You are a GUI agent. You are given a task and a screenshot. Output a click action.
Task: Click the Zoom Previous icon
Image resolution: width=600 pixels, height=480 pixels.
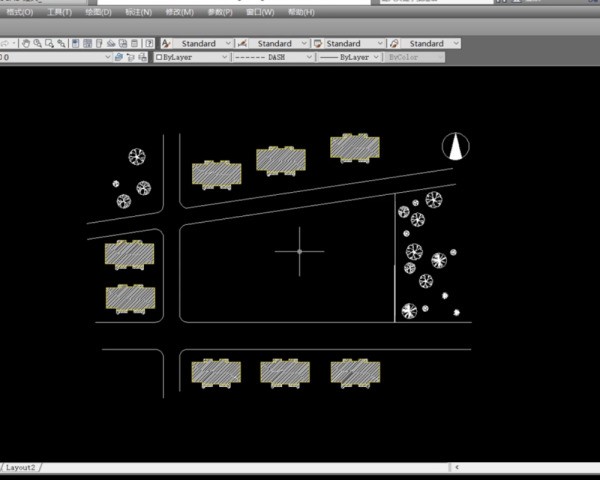tap(62, 44)
